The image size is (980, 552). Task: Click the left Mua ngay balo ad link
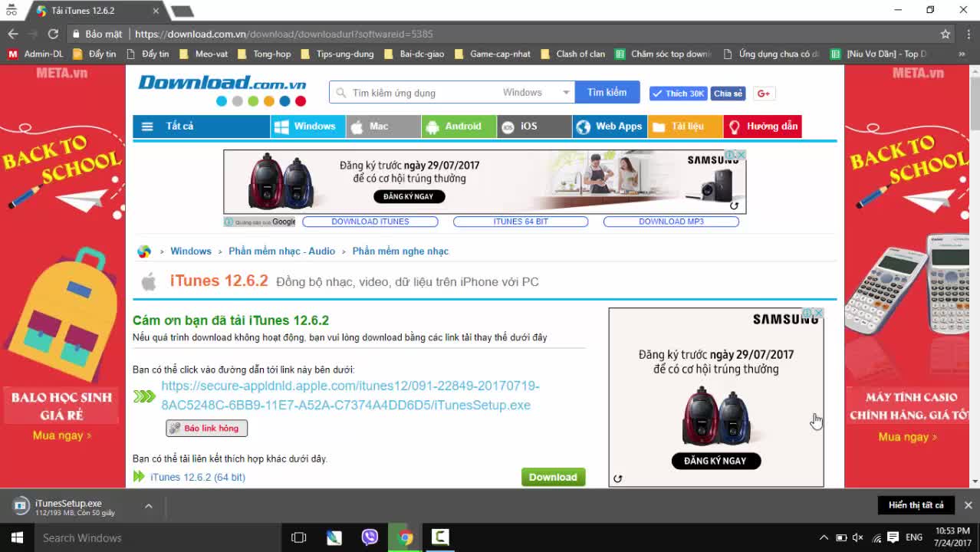[62, 435]
